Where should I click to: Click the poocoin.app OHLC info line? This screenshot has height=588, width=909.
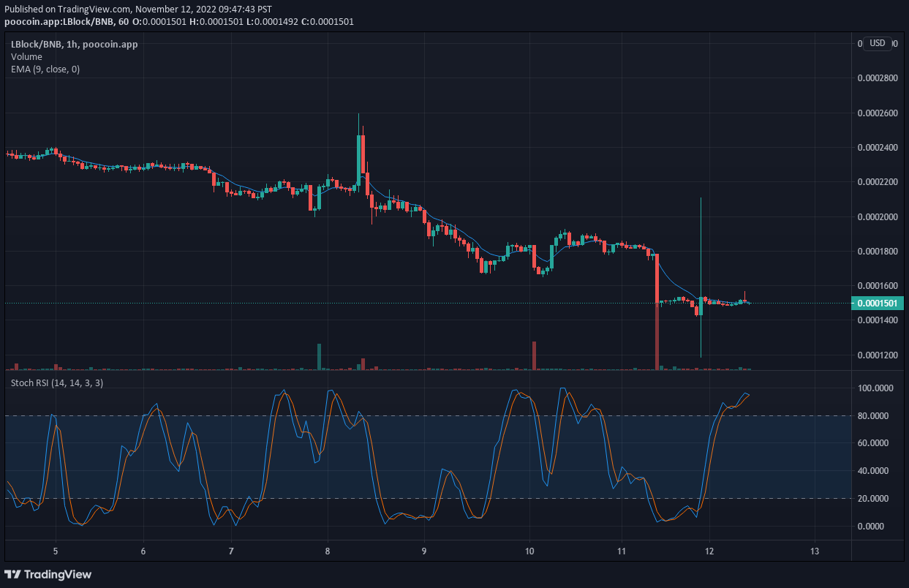[179, 21]
